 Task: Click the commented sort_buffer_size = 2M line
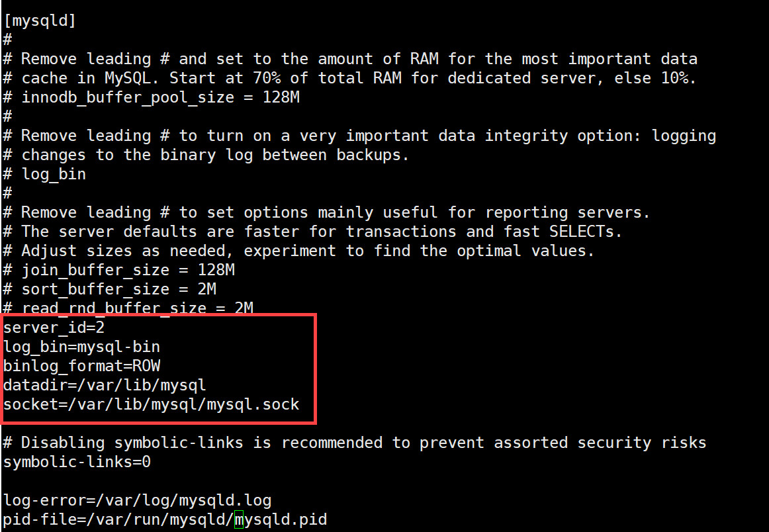pyautogui.click(x=118, y=289)
